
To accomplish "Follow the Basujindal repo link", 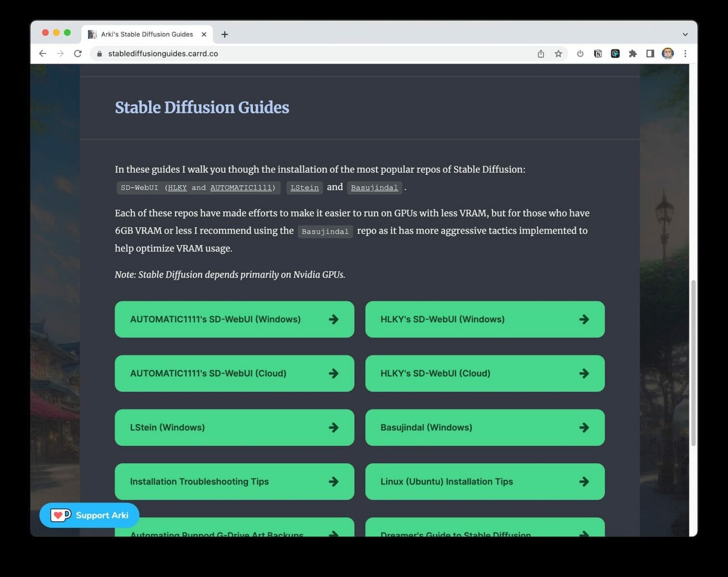I will coord(374,188).
